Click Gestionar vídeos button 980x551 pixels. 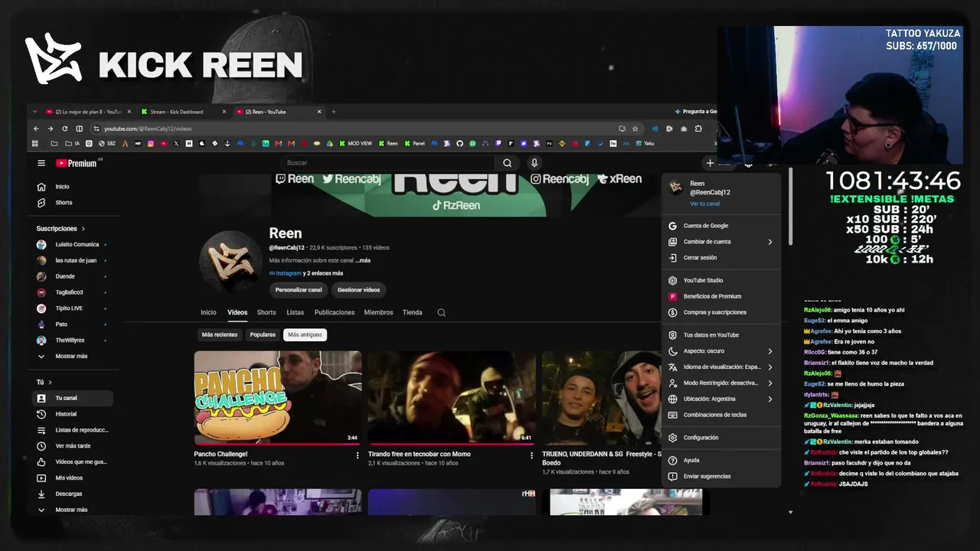click(358, 290)
